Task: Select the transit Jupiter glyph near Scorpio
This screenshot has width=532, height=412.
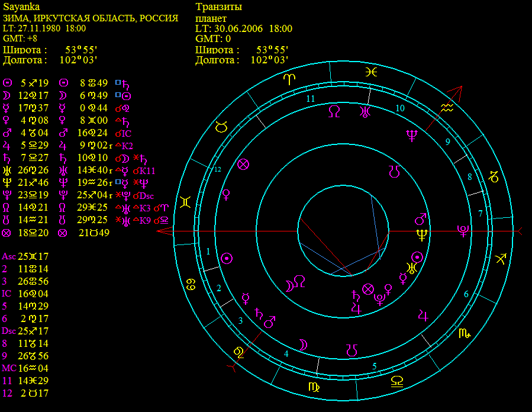Action: 423,314
